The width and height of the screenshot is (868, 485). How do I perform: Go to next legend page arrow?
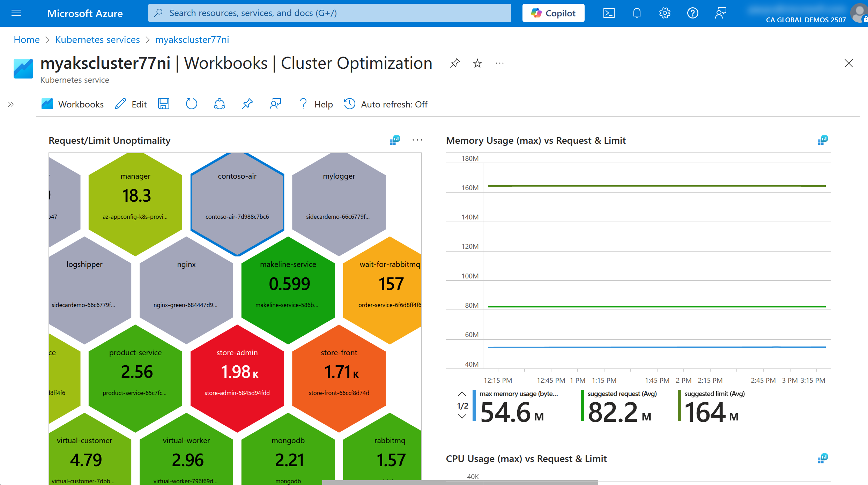462,416
